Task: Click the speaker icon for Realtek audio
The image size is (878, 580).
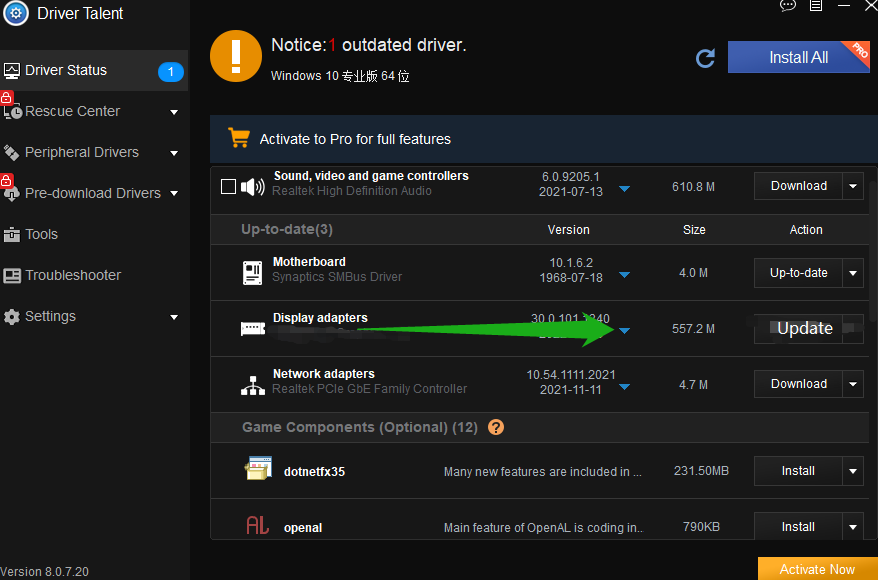Action: pos(253,186)
